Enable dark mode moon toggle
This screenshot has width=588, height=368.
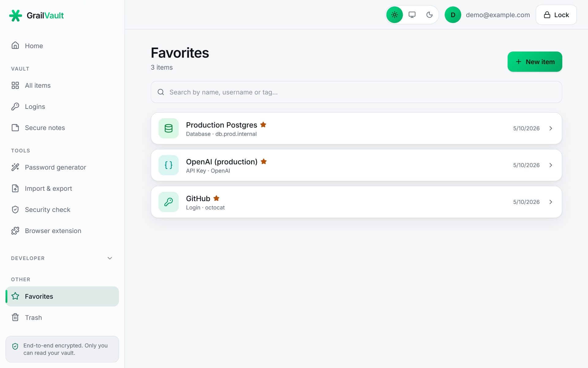[x=429, y=15]
